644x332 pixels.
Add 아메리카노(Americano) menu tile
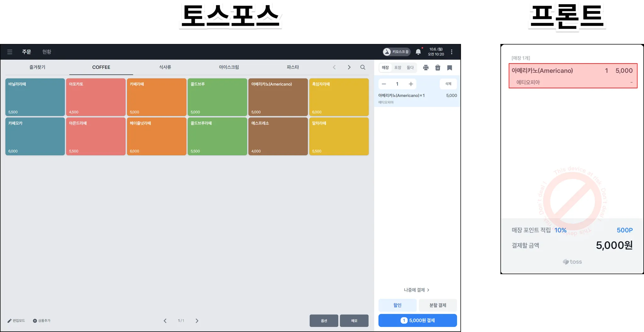tap(278, 97)
